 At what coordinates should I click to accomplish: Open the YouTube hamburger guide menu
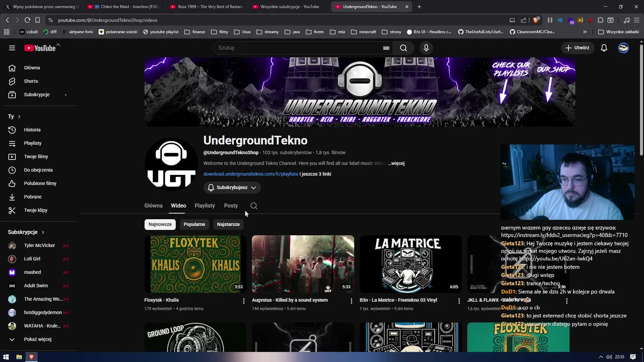(12, 48)
